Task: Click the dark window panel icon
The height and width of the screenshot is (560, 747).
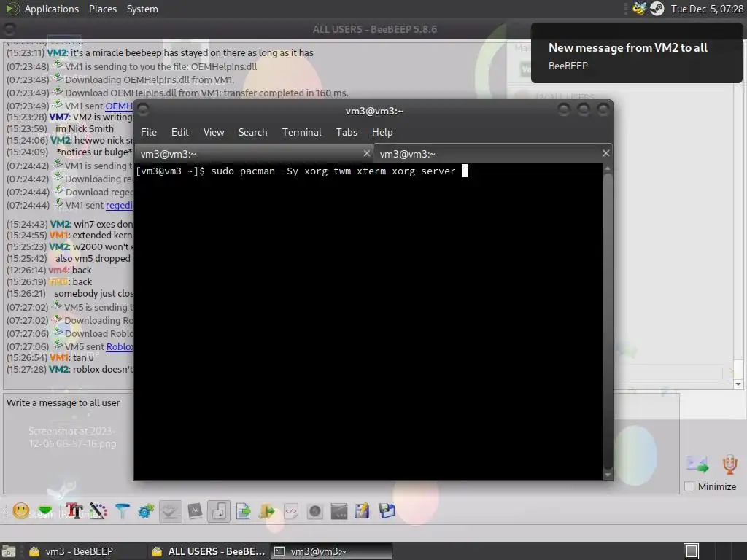Action: [338, 511]
